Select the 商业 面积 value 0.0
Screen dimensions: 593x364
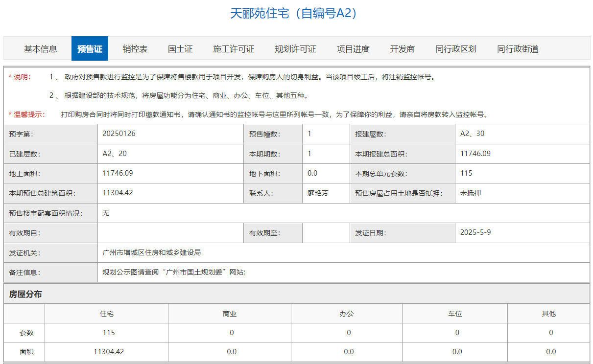click(x=232, y=352)
